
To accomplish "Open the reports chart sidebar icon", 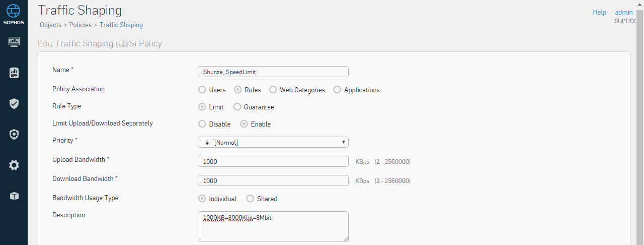I will [14, 73].
